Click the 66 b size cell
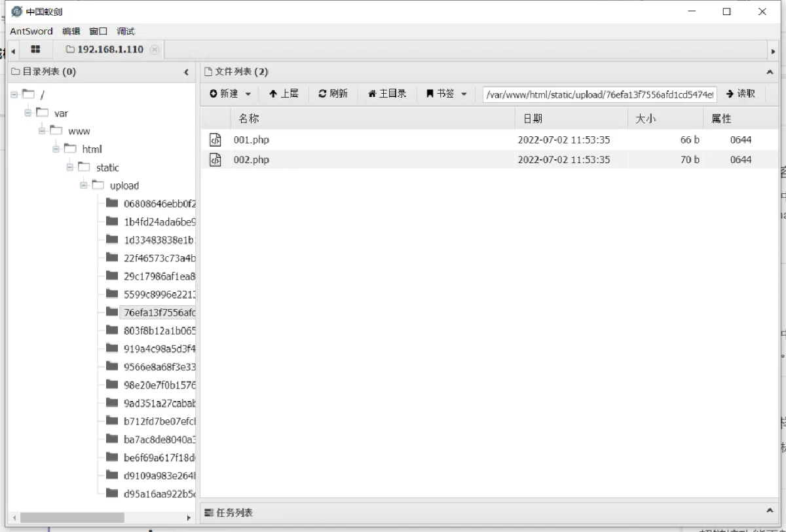The height and width of the screenshot is (532, 786). (x=690, y=140)
